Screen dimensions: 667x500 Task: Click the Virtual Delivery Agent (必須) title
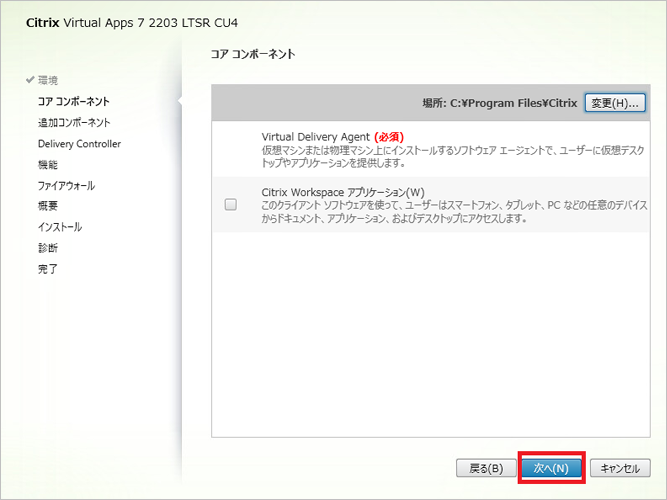333,137
